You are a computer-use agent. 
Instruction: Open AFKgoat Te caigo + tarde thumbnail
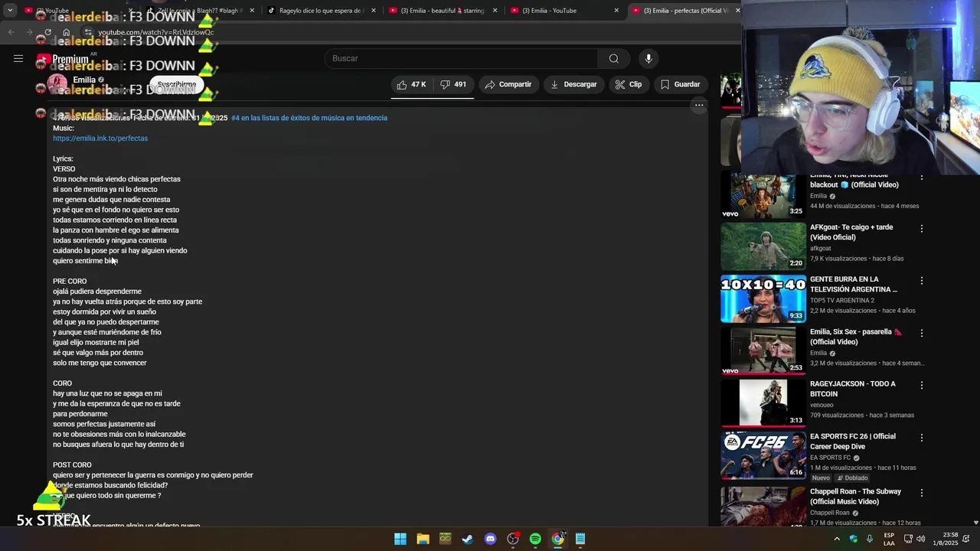763,246
